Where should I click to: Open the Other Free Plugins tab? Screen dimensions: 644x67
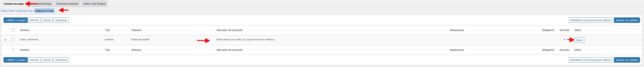click(95, 4)
